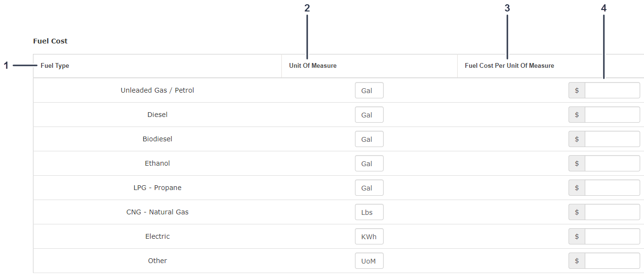Viewport: 644px width, 275px height.
Task: Select the Other fuel cost input
Action: (612, 261)
